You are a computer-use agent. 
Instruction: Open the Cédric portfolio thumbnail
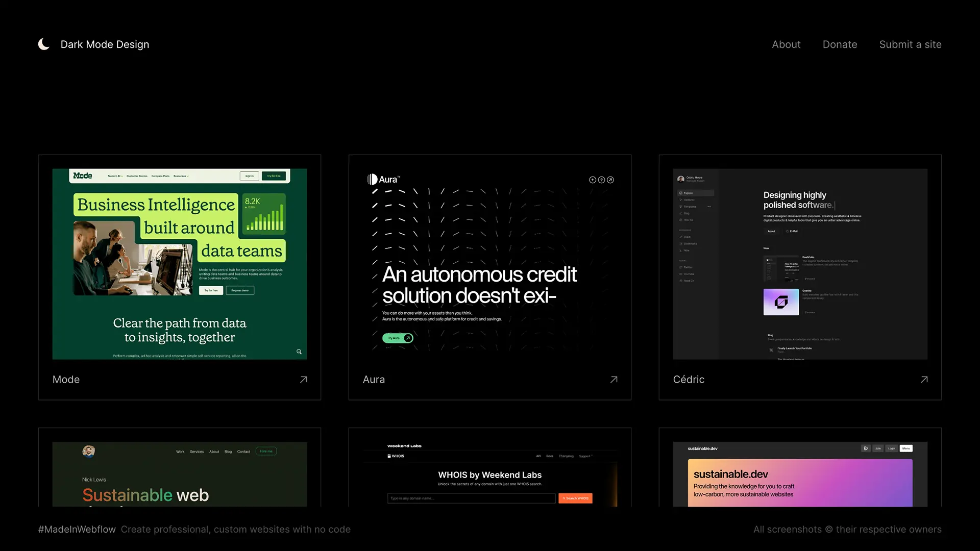tap(800, 264)
